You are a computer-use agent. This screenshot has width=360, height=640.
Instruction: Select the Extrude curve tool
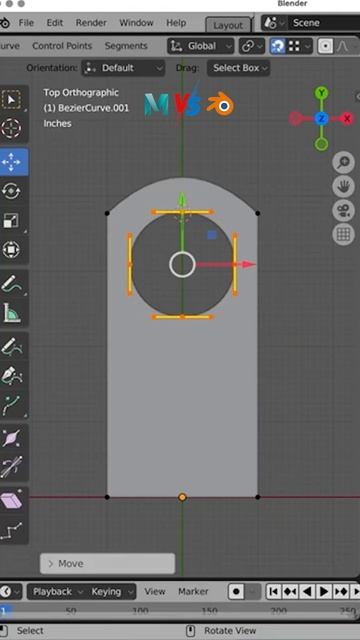pyautogui.click(x=11, y=404)
